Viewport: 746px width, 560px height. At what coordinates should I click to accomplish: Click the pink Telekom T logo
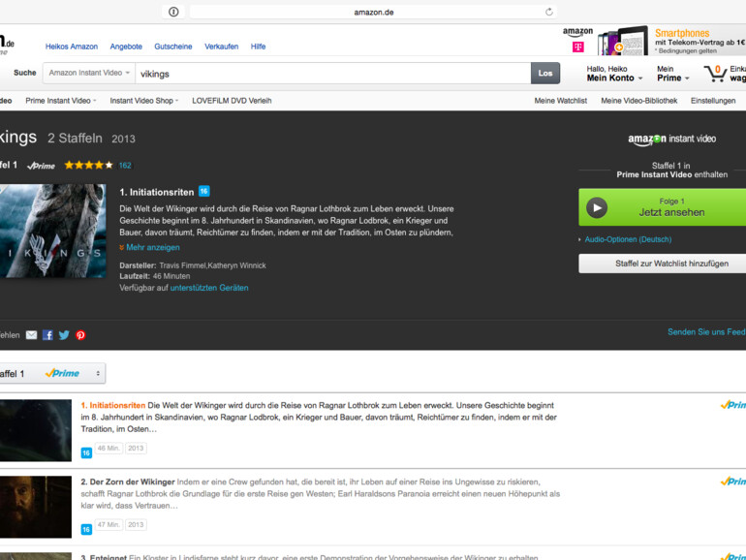(x=578, y=47)
